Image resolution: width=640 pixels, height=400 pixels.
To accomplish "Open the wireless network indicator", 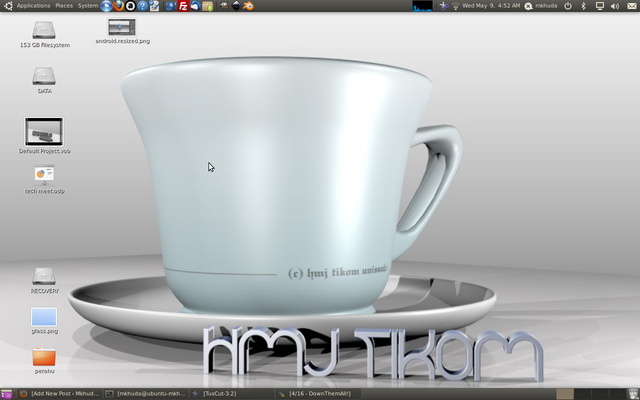I will click(x=456, y=6).
